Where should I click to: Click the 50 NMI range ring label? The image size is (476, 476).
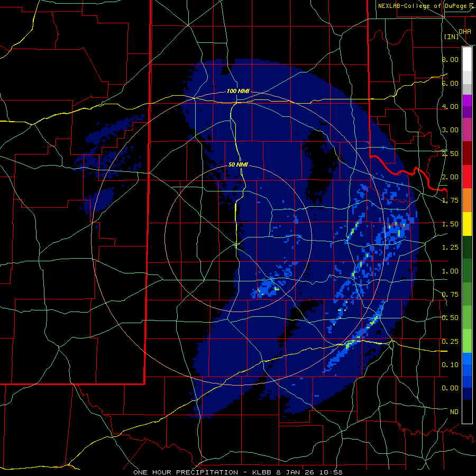[238, 164]
